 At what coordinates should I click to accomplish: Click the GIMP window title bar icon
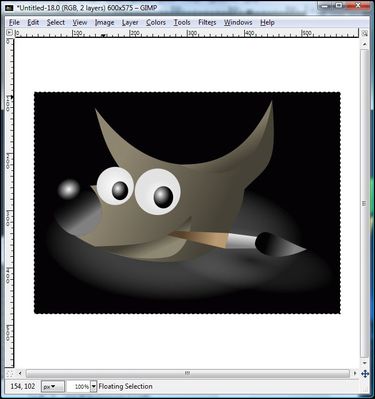(x=9, y=8)
